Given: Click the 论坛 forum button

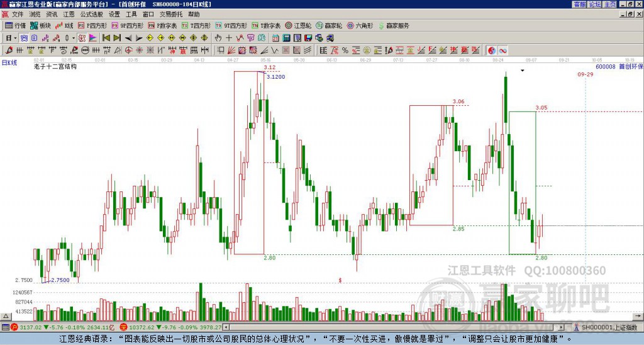Looking at the screenshot, I should (595, 4).
